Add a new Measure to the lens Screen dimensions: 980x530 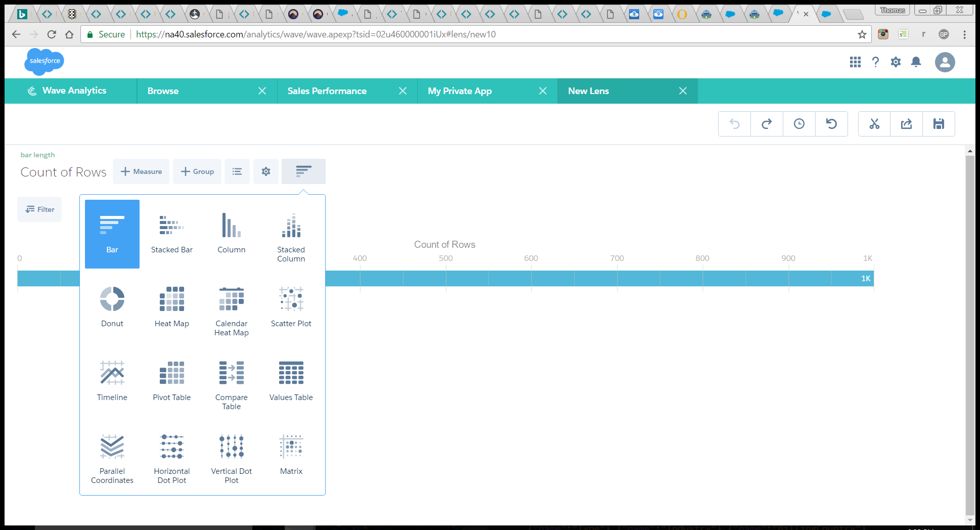point(141,171)
